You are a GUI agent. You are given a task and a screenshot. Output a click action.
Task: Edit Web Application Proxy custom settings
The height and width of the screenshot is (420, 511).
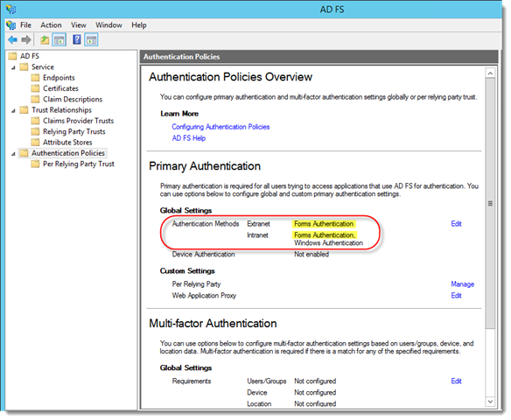pos(456,295)
